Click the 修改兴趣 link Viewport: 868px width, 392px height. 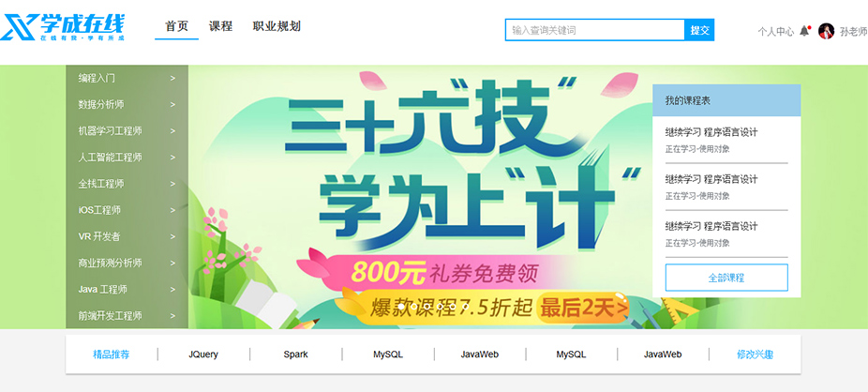pyautogui.click(x=756, y=354)
